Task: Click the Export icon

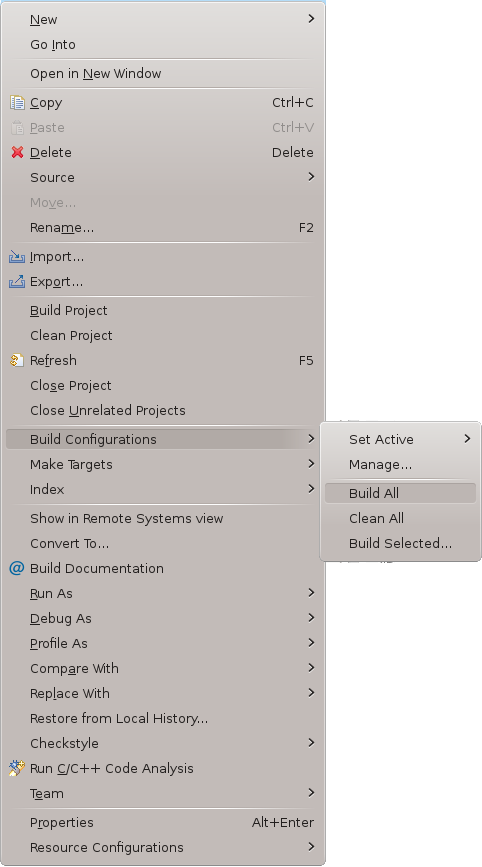Action: (x=17, y=281)
